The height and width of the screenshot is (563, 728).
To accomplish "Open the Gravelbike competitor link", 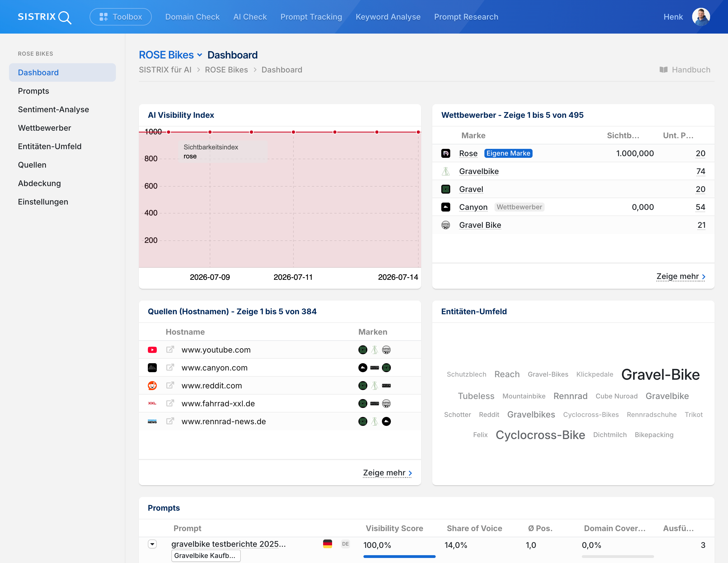I will (479, 171).
